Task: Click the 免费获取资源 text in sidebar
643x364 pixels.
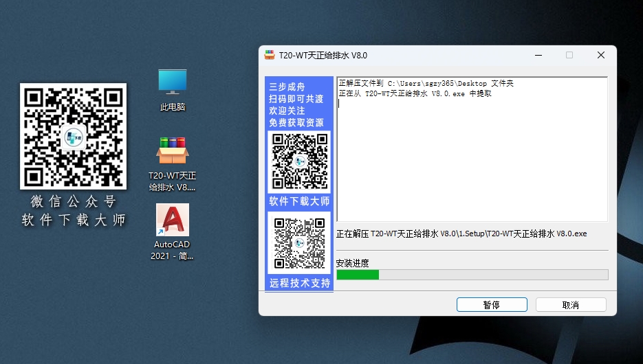Action: [296, 122]
